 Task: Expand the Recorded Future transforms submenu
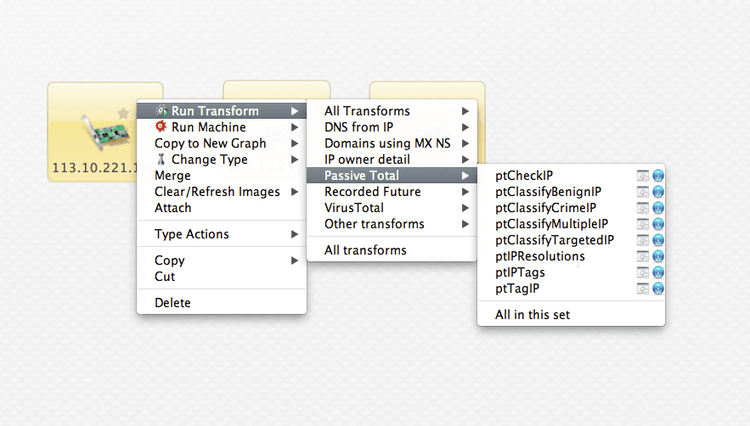coord(372,192)
